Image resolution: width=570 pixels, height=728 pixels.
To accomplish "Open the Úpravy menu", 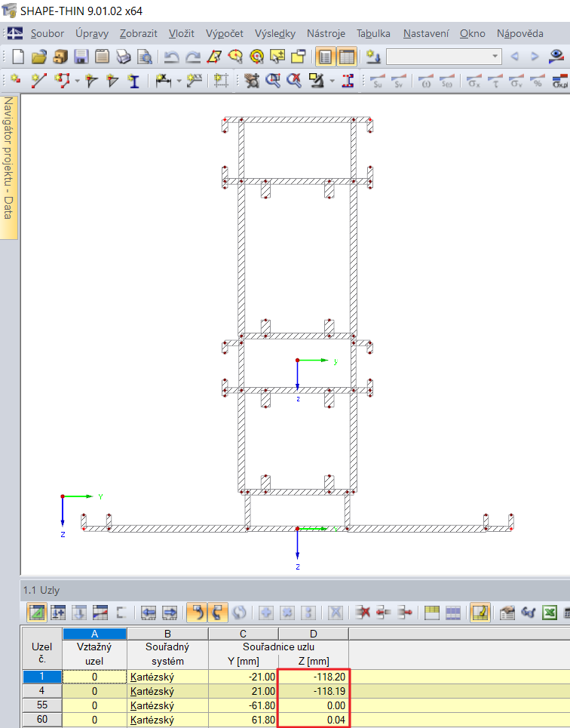I will coord(92,33).
